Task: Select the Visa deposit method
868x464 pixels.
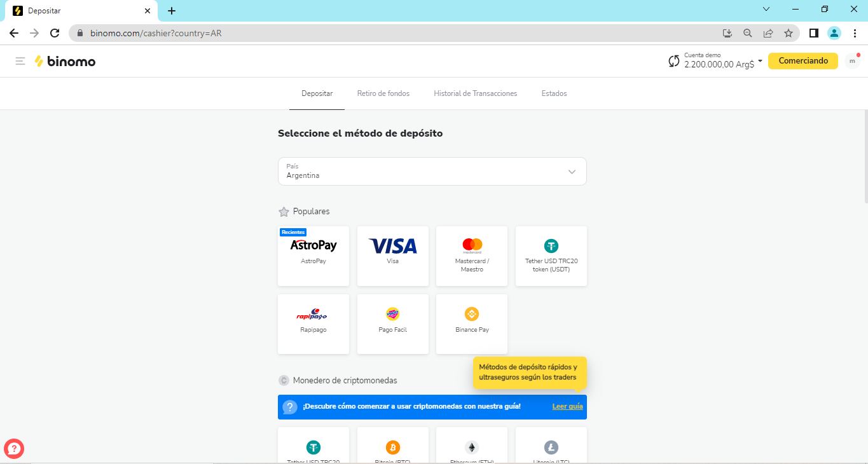Action: point(392,256)
